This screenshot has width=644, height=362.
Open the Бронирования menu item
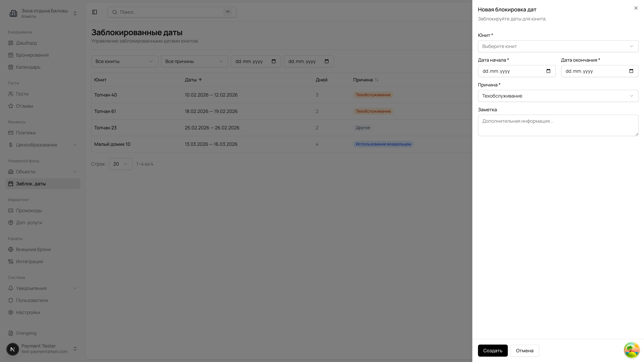[32, 55]
